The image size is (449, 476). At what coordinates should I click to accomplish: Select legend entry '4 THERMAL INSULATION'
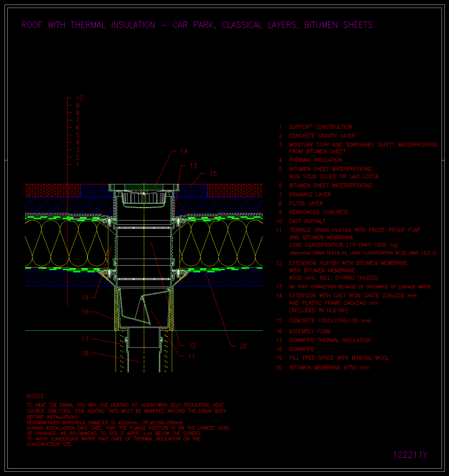tap(310, 160)
